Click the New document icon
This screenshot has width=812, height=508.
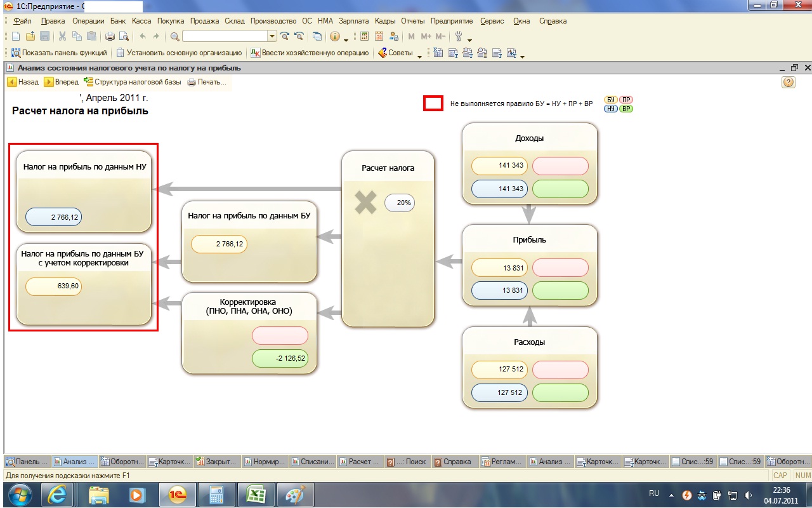click(16, 36)
